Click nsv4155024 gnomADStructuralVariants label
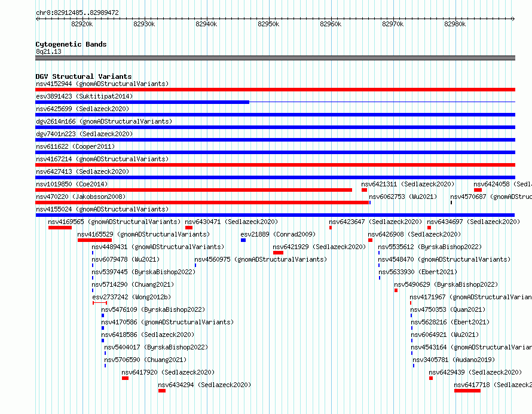The height and width of the screenshot is (414, 532). [x=102, y=209]
